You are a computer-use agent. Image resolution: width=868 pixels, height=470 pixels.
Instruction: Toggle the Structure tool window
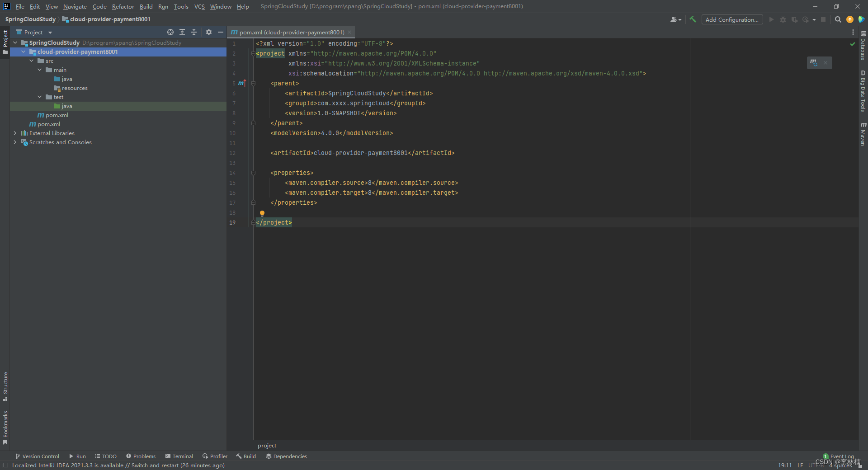click(x=5, y=386)
